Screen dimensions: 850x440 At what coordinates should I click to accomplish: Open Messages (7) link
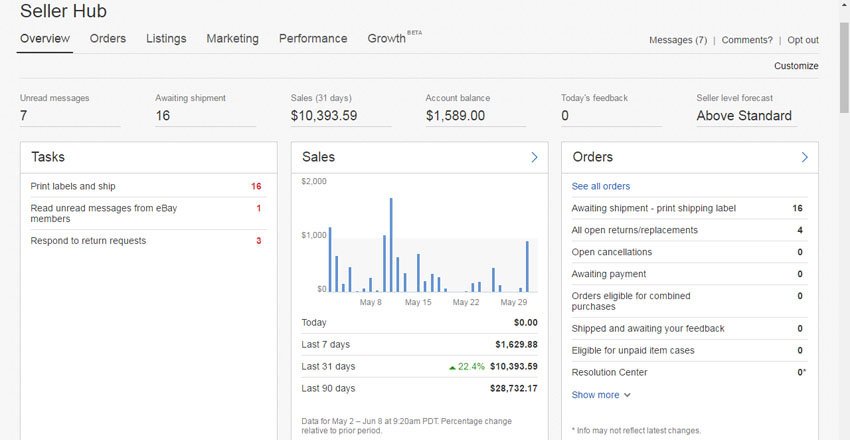(677, 40)
